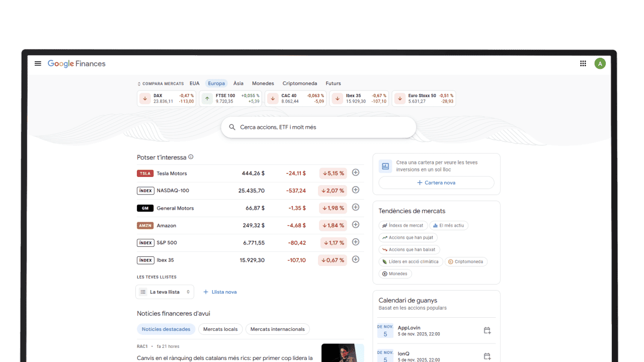Open the account avatar menu
The width and height of the screenshot is (644, 362).
click(x=600, y=63)
